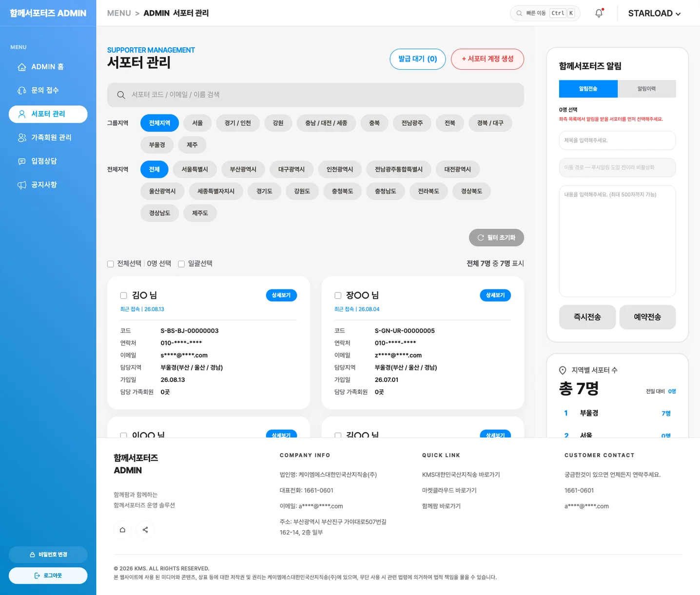Check the 장OO 님 card checkbox

(x=338, y=296)
